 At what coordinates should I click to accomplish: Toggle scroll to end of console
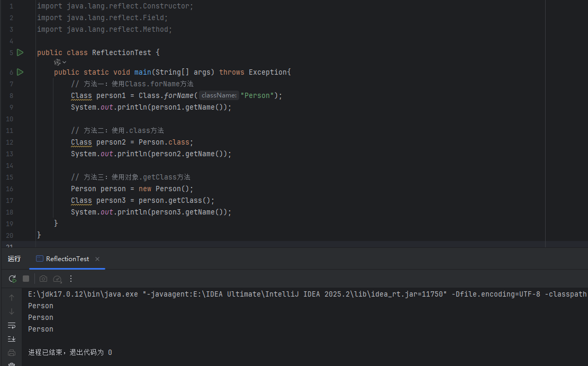[12, 339]
